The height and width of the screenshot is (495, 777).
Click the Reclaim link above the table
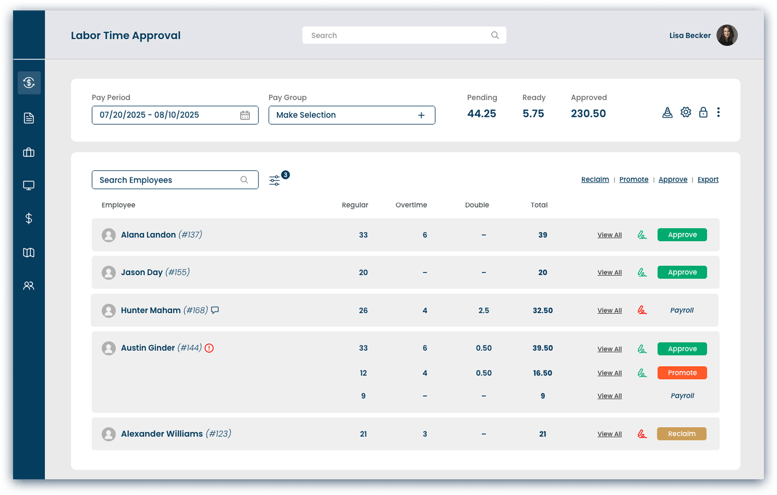[595, 180]
